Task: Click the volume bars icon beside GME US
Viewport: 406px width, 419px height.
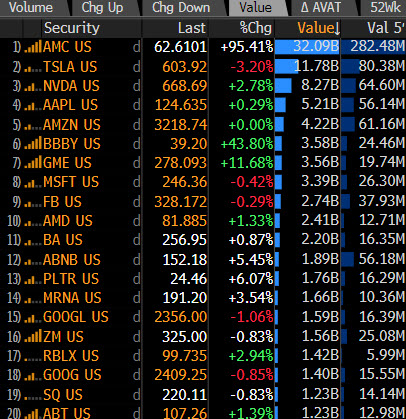Action: point(33,163)
